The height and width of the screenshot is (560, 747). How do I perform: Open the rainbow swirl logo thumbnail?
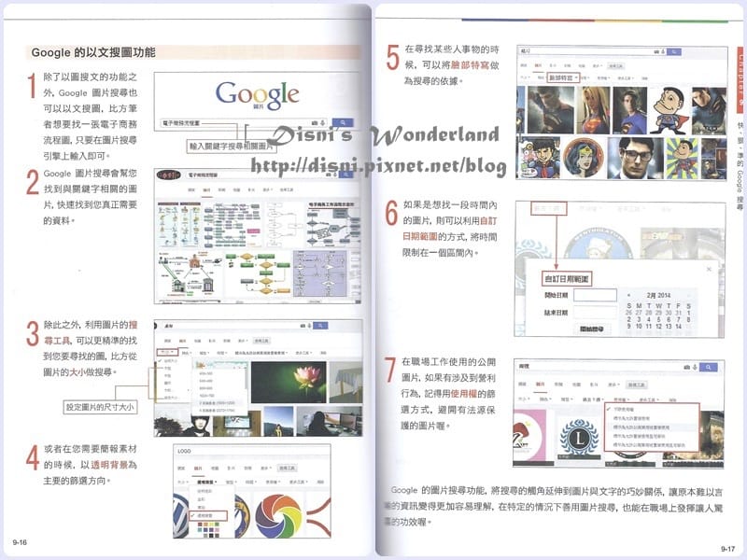pyautogui.click(x=278, y=517)
